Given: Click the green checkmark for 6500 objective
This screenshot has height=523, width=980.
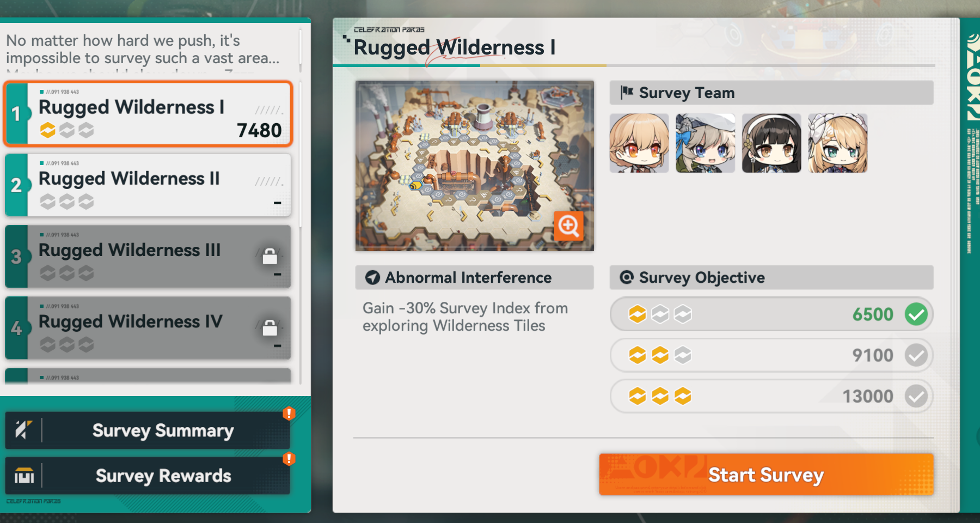Looking at the screenshot, I should (x=916, y=314).
